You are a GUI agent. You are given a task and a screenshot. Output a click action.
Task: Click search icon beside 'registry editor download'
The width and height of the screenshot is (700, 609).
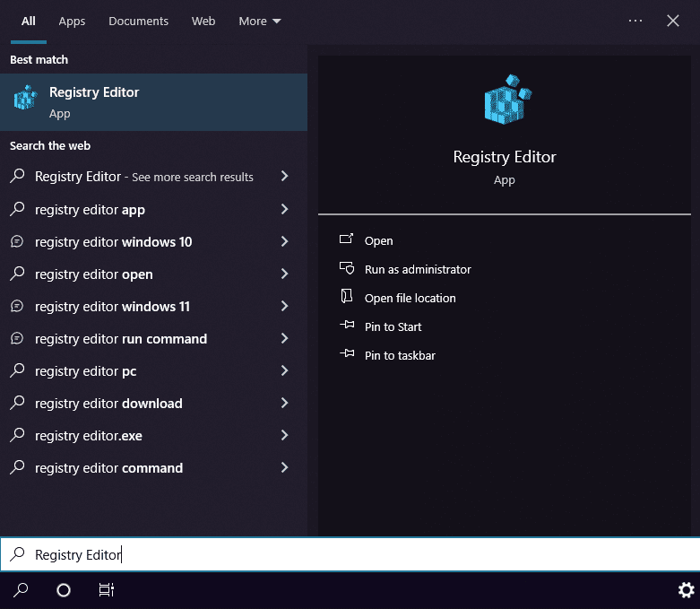[x=17, y=403]
